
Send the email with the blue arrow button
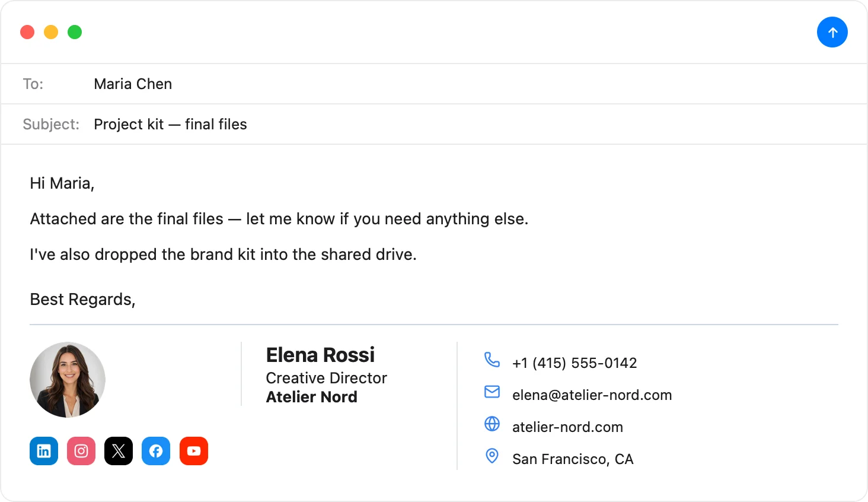click(832, 32)
